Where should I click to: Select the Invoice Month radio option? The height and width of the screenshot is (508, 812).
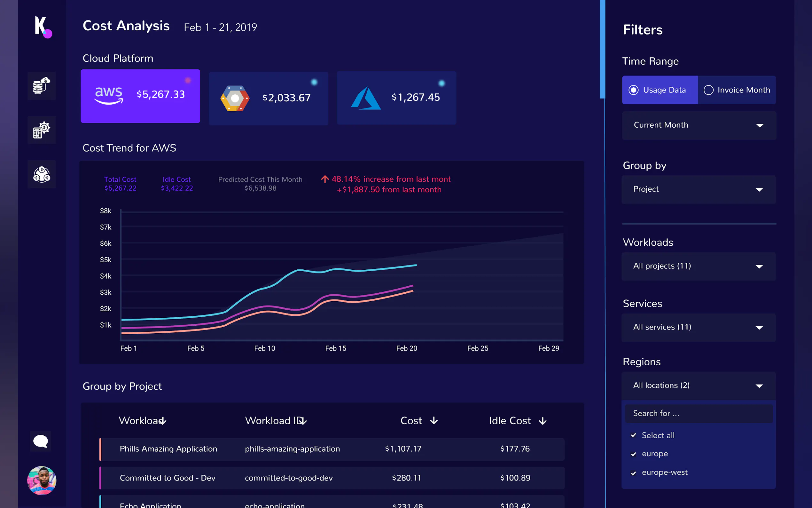point(708,90)
